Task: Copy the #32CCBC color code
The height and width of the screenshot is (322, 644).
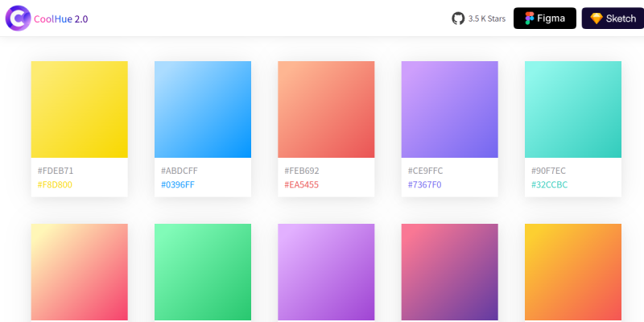Action: 550,185
